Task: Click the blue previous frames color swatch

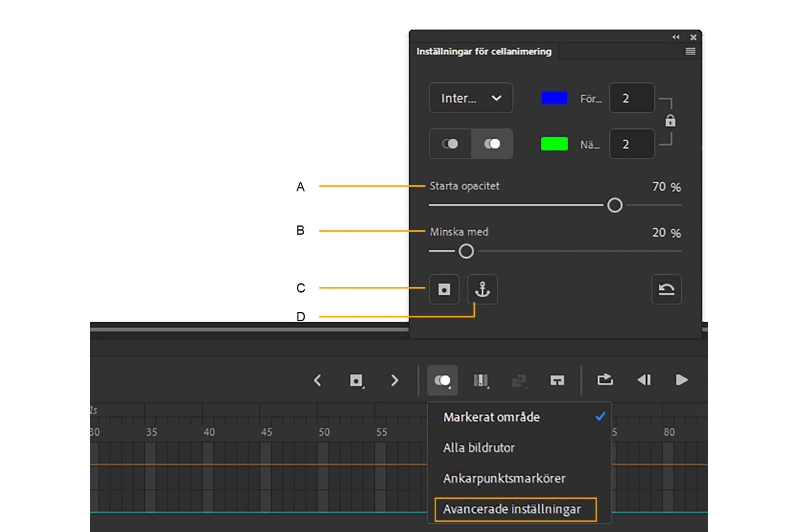Action: click(554, 98)
